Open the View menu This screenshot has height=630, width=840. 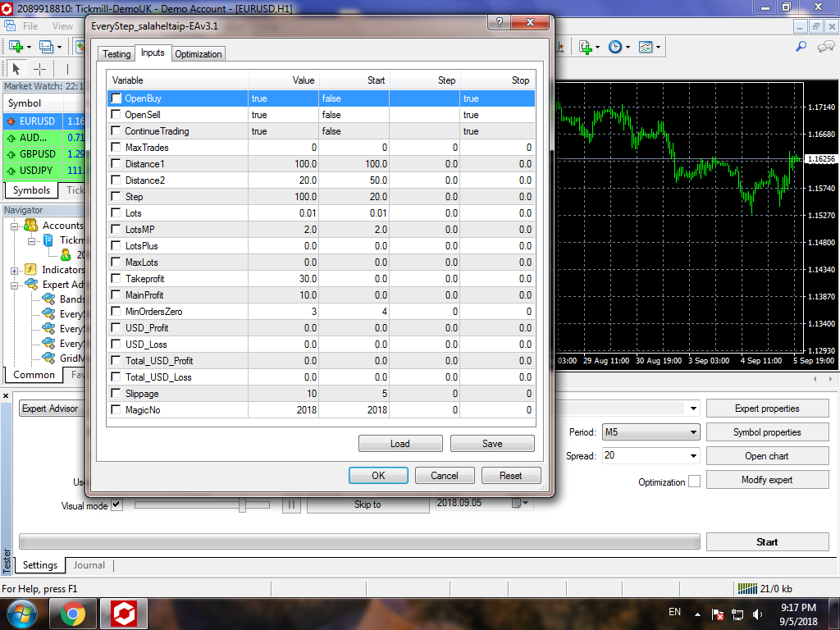(62, 25)
